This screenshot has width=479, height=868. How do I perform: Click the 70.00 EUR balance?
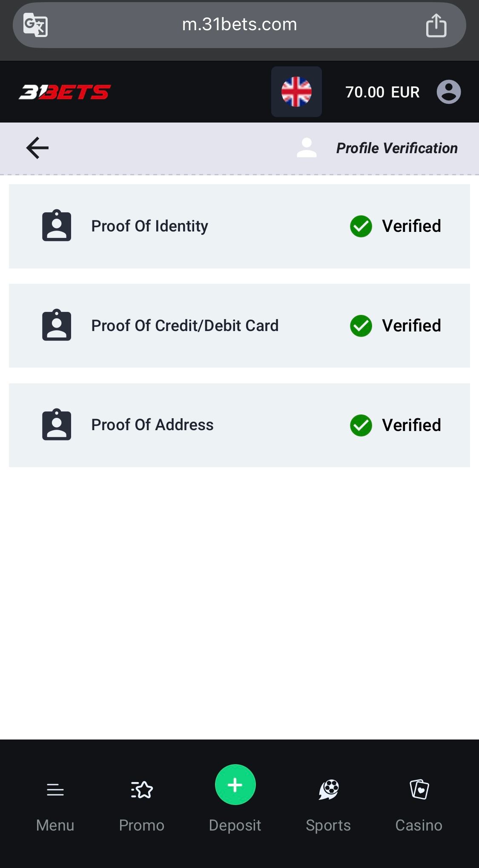[382, 92]
